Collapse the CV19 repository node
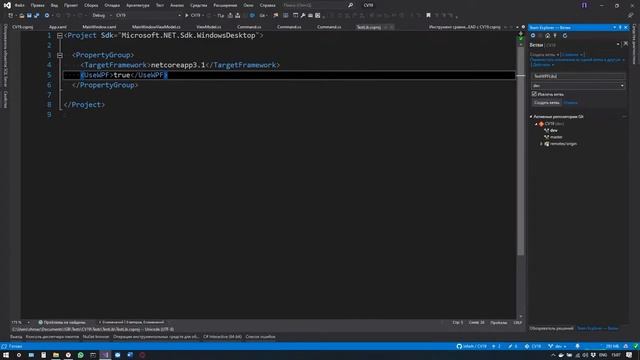 point(536,124)
